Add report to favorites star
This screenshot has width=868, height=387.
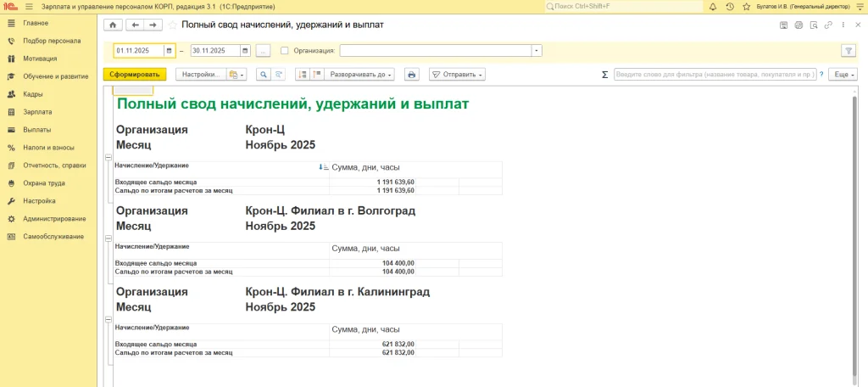pyautogui.click(x=173, y=25)
